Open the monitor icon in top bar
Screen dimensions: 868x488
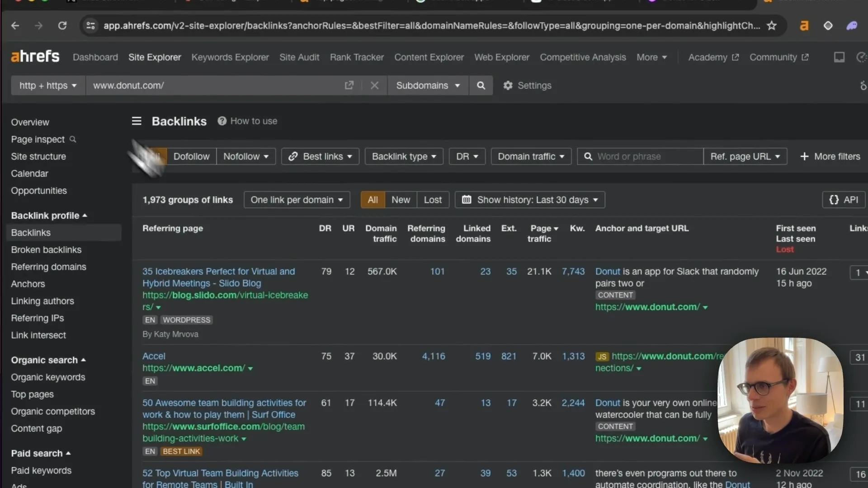(x=839, y=57)
